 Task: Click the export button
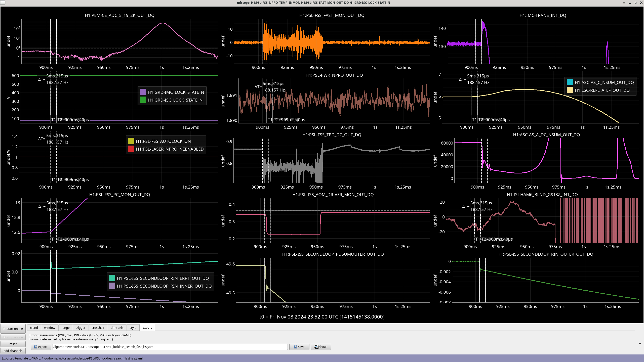[x=41, y=347]
